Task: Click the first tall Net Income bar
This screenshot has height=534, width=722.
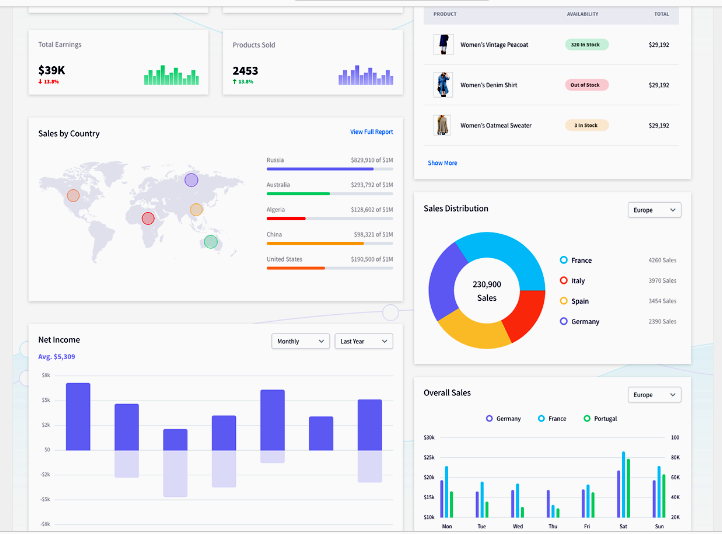Action: pyautogui.click(x=78, y=417)
